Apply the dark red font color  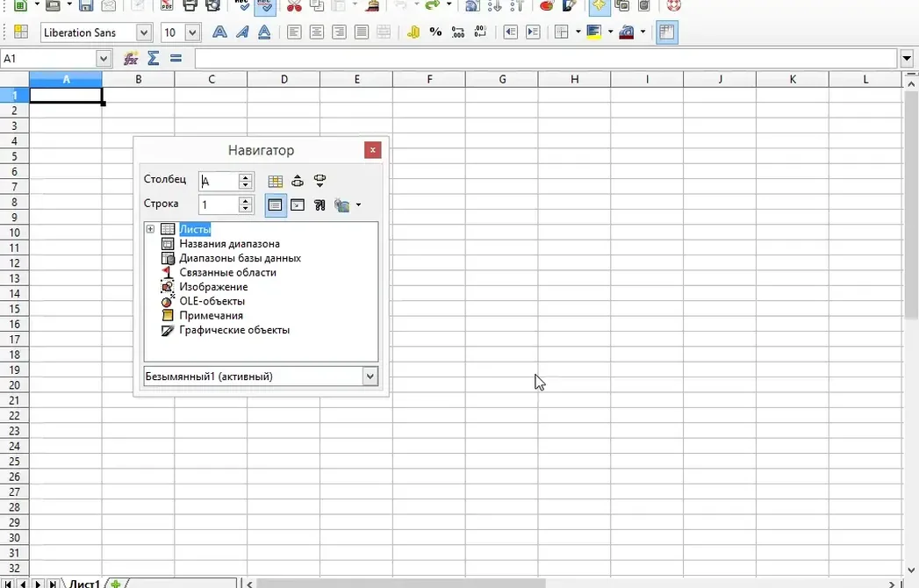click(627, 32)
